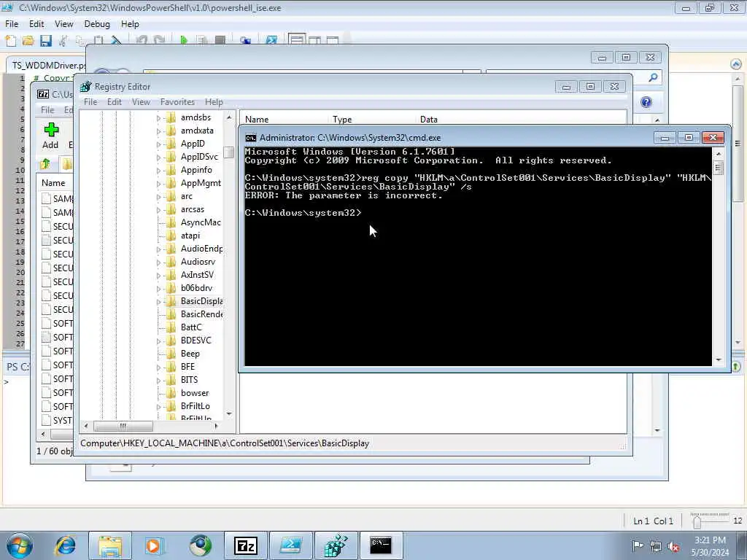
Task: Click the Registry tree vertical scrollbar thumb
Action: [229, 152]
